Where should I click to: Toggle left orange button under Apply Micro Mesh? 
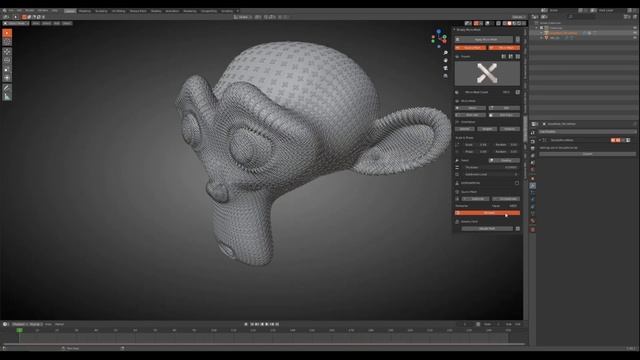pos(470,48)
